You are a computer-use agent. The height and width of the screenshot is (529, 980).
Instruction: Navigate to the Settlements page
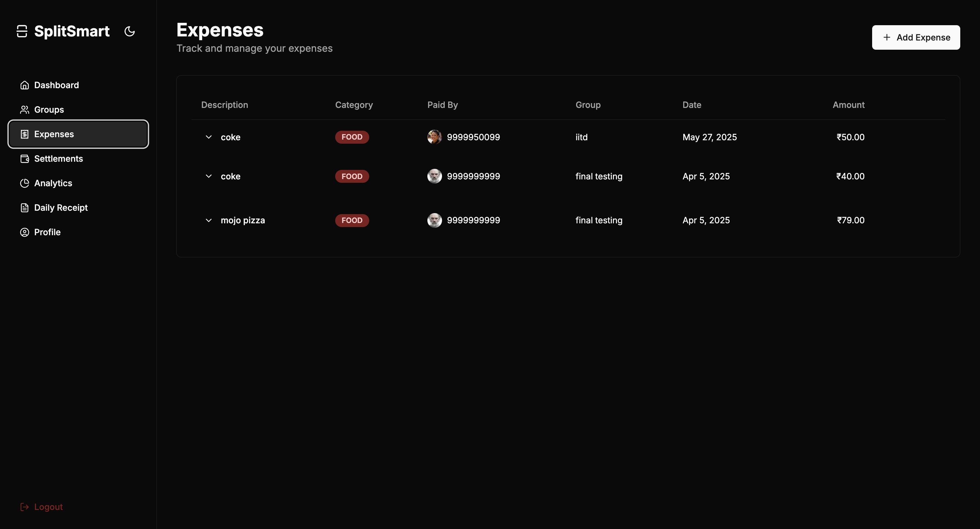58,159
